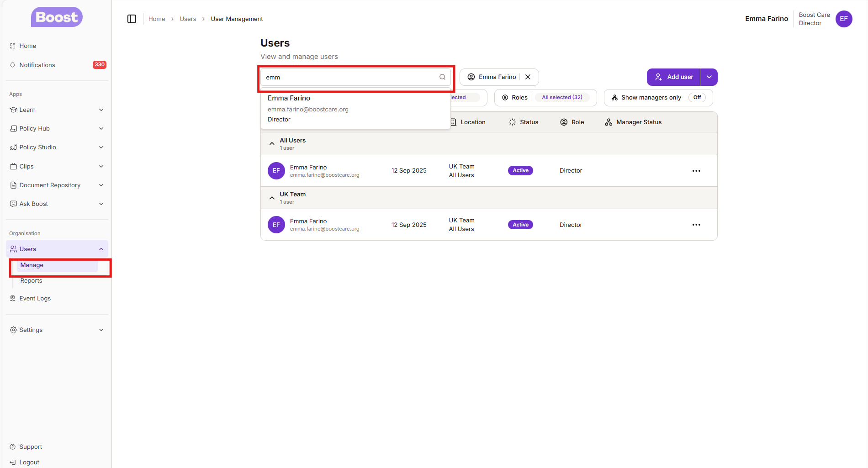Collapse the All Users group
Screen dimensions: 868x468
(272, 144)
